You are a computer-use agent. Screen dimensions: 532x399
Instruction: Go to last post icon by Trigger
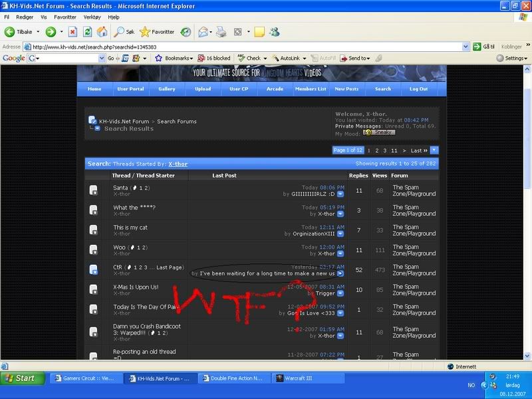click(340, 293)
